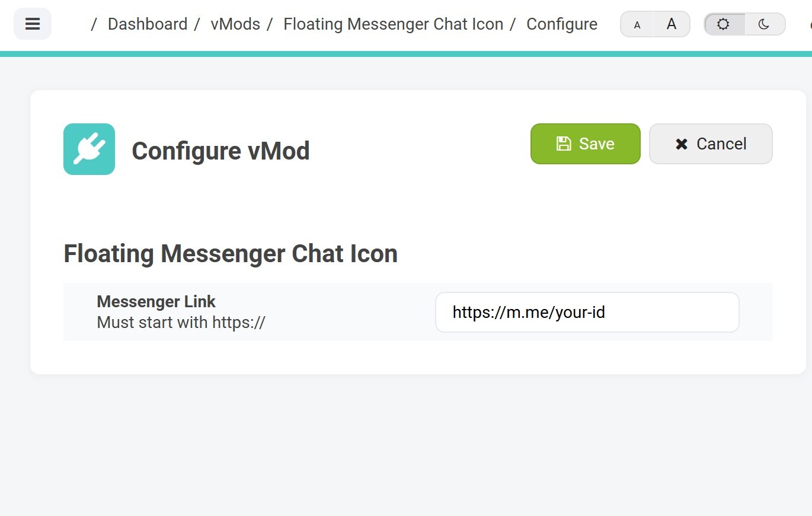Increase font size with large A
This screenshot has width=812, height=516.
point(672,24)
